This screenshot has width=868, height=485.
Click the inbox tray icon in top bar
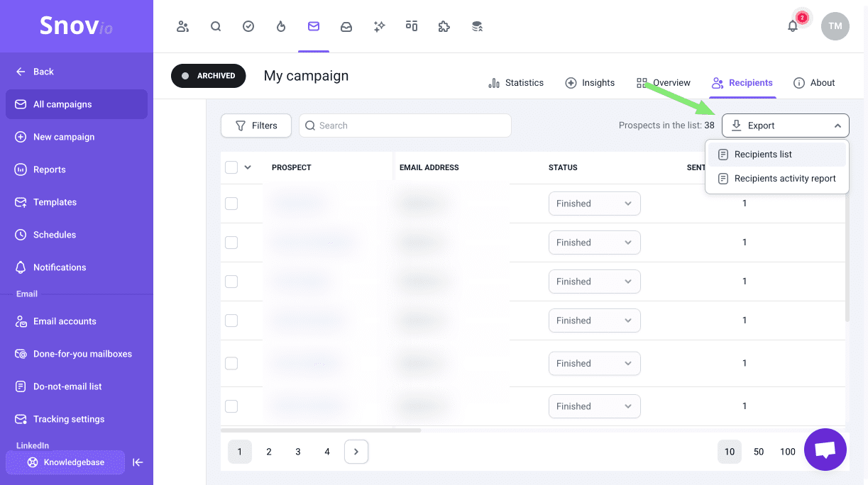pos(346,26)
